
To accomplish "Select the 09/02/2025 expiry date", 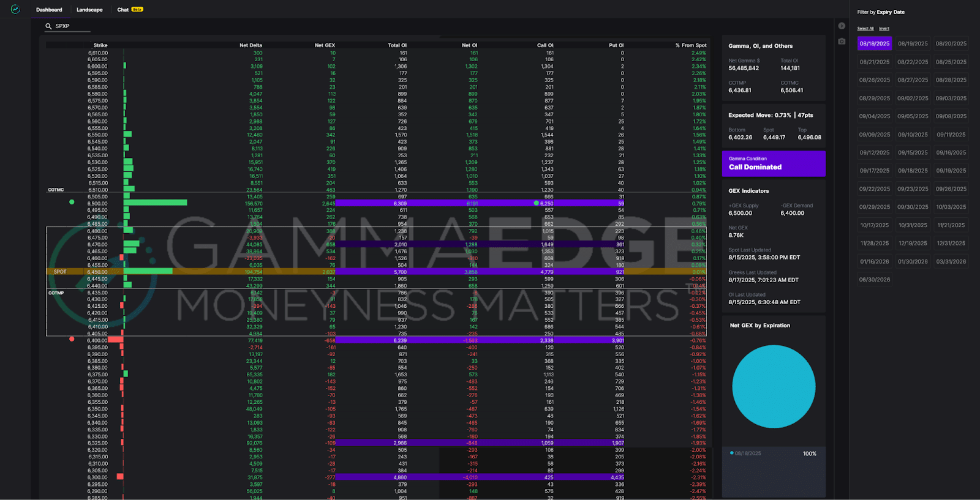I will point(913,98).
